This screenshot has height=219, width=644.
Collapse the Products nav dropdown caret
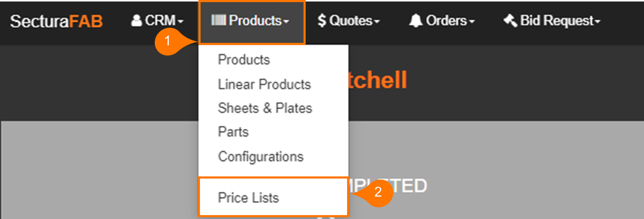[286, 22]
